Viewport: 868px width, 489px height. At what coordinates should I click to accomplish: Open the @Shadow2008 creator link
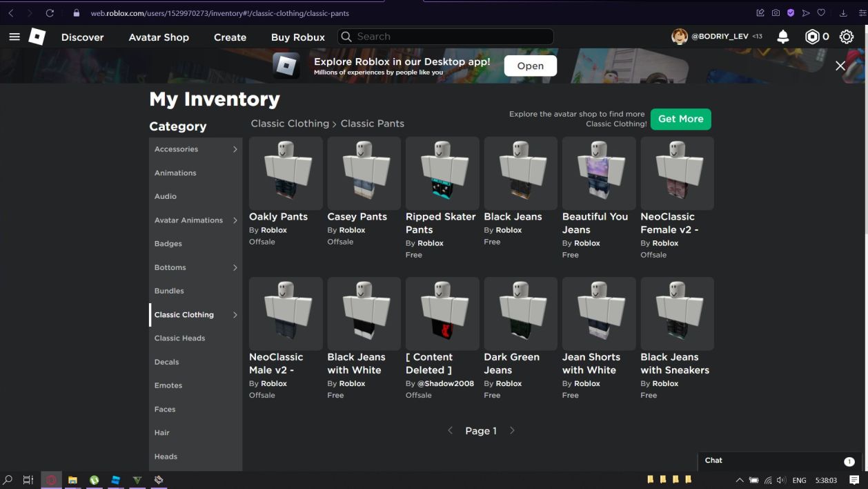[446, 383]
